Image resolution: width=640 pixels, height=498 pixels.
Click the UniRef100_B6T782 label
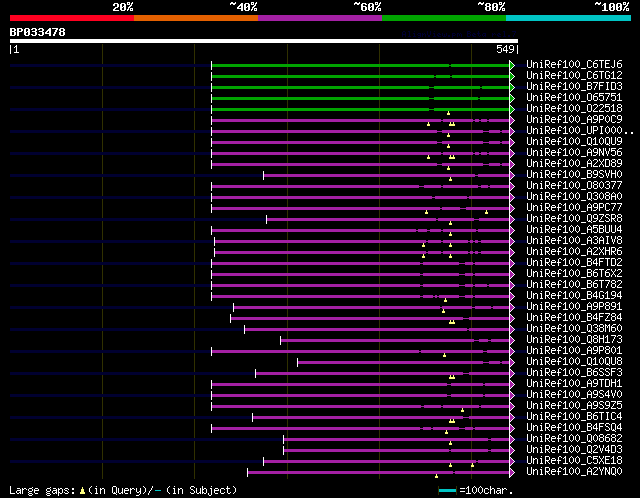click(574, 285)
